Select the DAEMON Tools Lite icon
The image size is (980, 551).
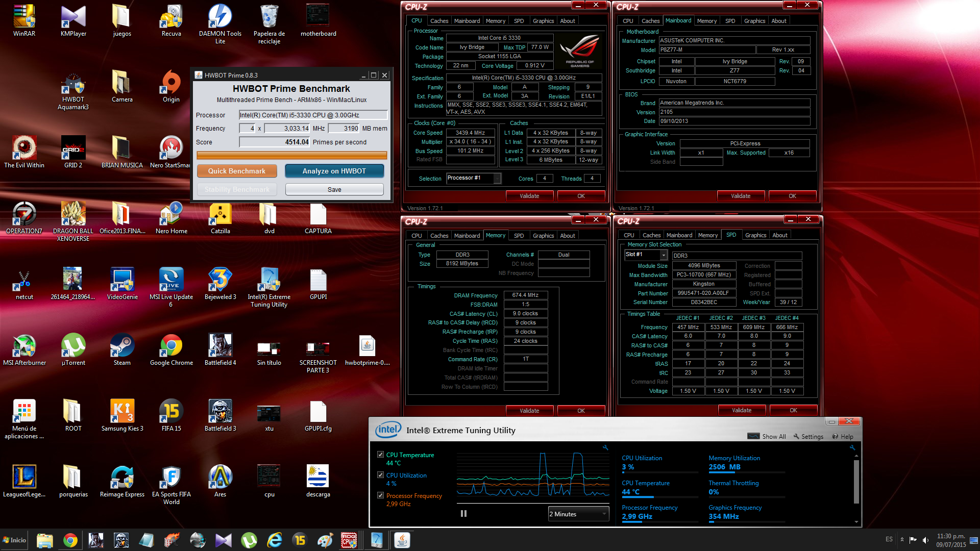click(x=220, y=24)
